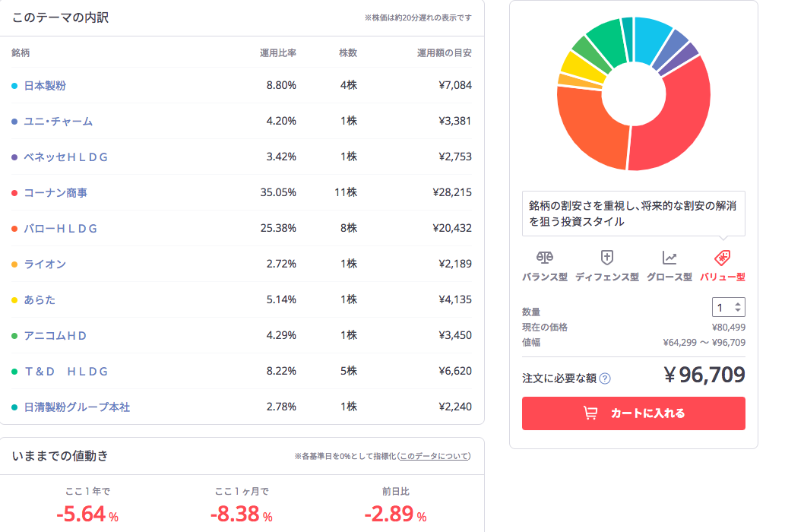Viewport: 785px width, 532px height.
Task: Click the このテーマの内訳 section heading
Action: click(x=60, y=17)
